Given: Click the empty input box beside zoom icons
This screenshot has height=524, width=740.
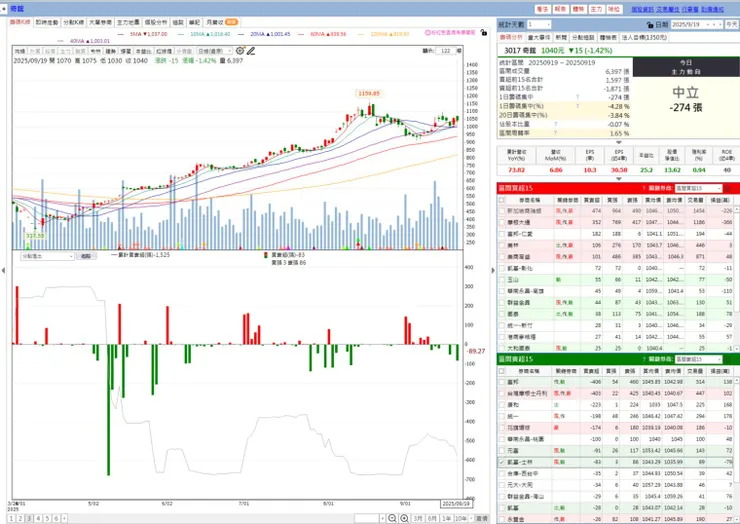Looking at the screenshot, I should point(367,518).
